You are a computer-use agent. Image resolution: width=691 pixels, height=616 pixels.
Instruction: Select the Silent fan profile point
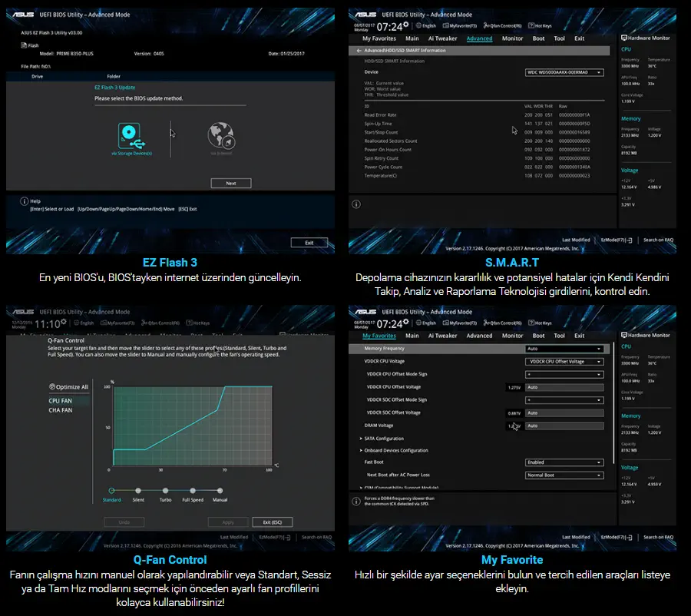(138, 490)
